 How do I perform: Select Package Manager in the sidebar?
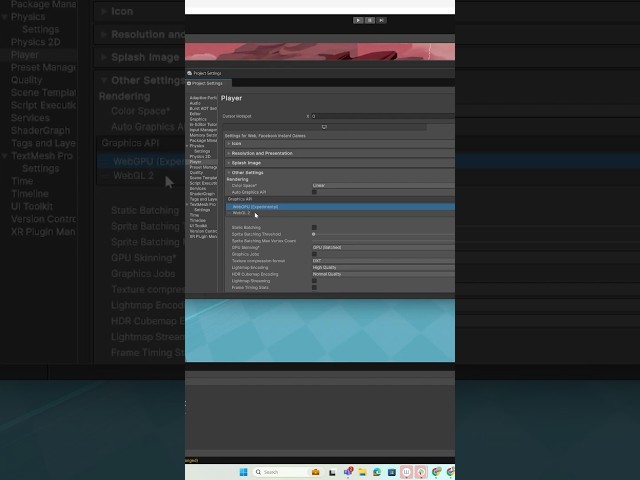point(203,140)
